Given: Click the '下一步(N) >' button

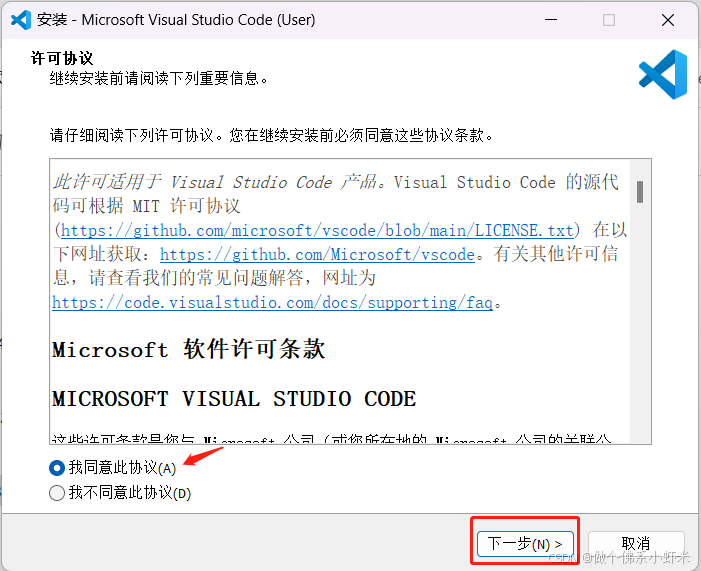Looking at the screenshot, I should tap(525, 544).
